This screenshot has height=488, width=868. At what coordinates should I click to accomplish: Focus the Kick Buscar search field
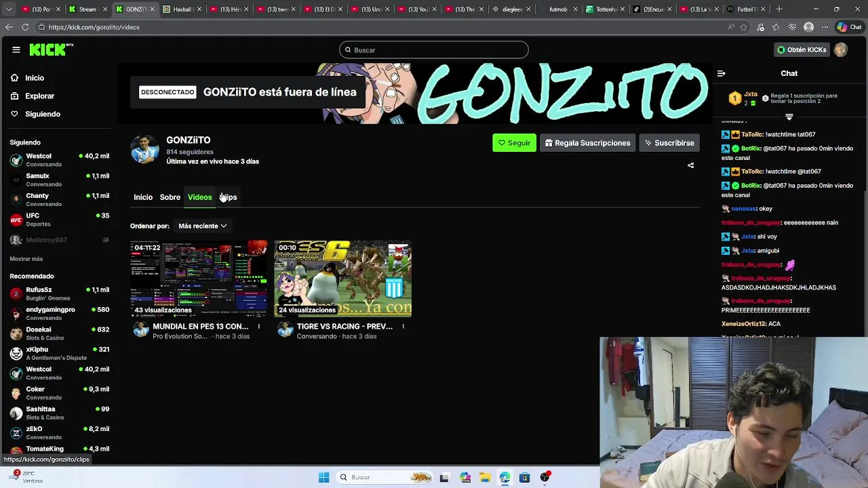(x=434, y=50)
